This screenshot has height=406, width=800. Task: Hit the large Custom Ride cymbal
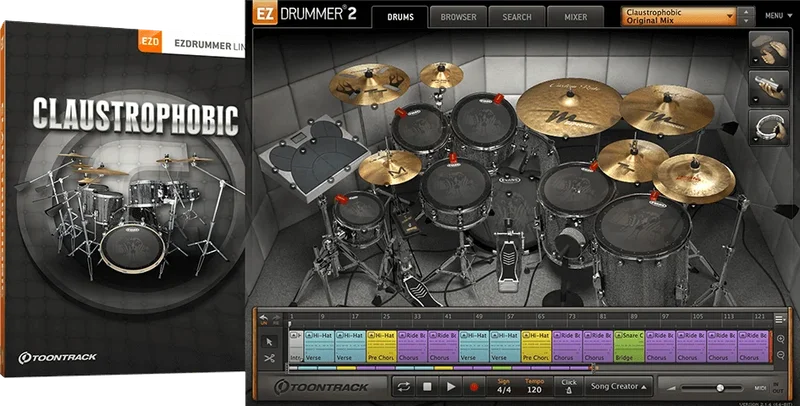(x=568, y=108)
